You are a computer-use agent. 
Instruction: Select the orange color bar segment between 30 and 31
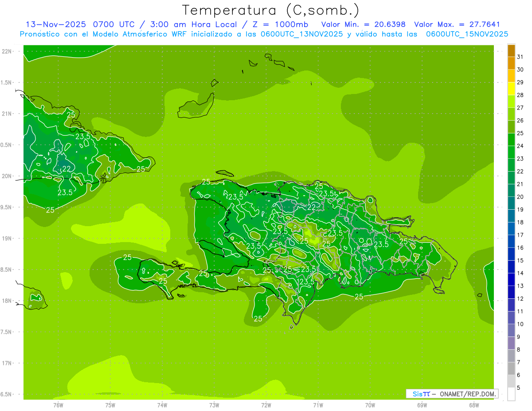[511, 63]
